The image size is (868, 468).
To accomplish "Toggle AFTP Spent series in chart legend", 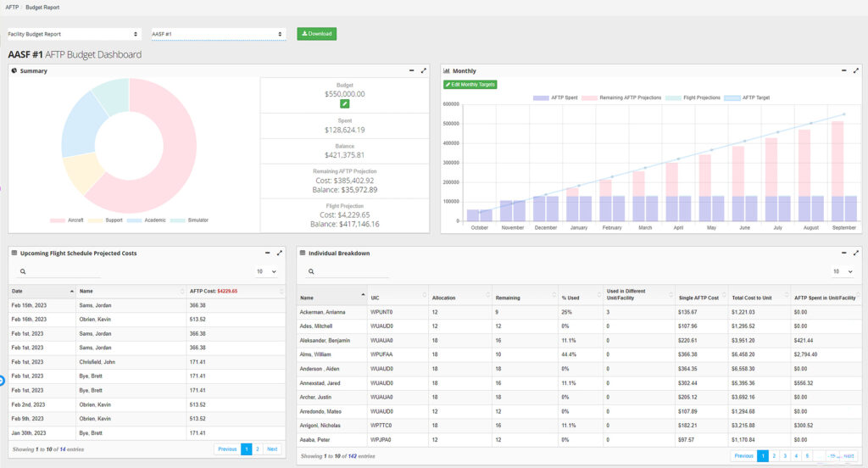I will coord(555,97).
